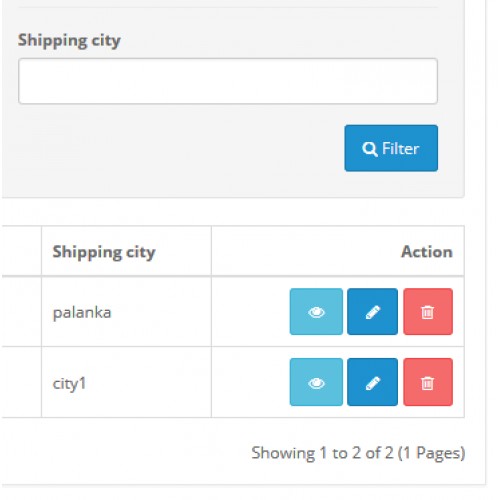View the palanka order with eye icon
This screenshot has height=500, width=500.
tap(316, 311)
